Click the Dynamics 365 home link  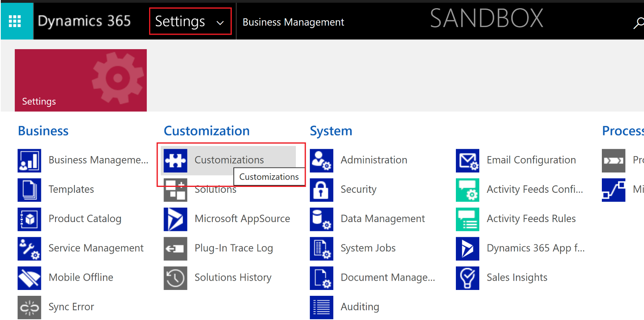click(84, 21)
